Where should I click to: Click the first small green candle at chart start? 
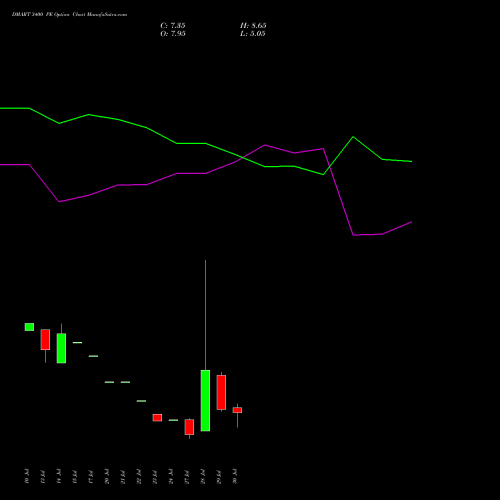(x=29, y=327)
